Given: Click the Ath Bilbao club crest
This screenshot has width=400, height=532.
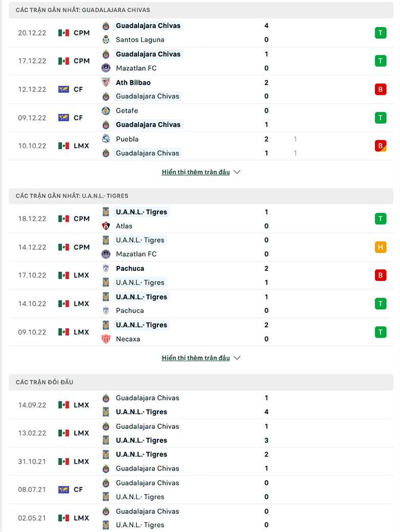Looking at the screenshot, I should click(x=106, y=83).
